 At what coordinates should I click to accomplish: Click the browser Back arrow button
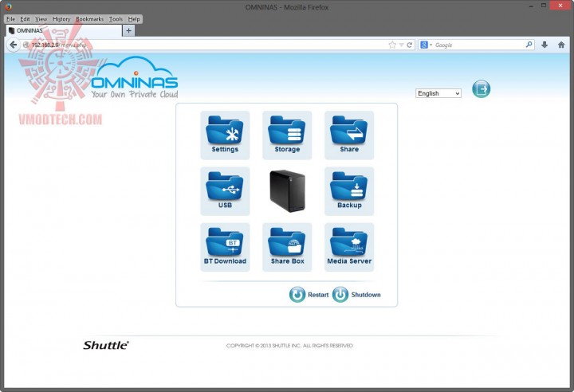pos(14,45)
